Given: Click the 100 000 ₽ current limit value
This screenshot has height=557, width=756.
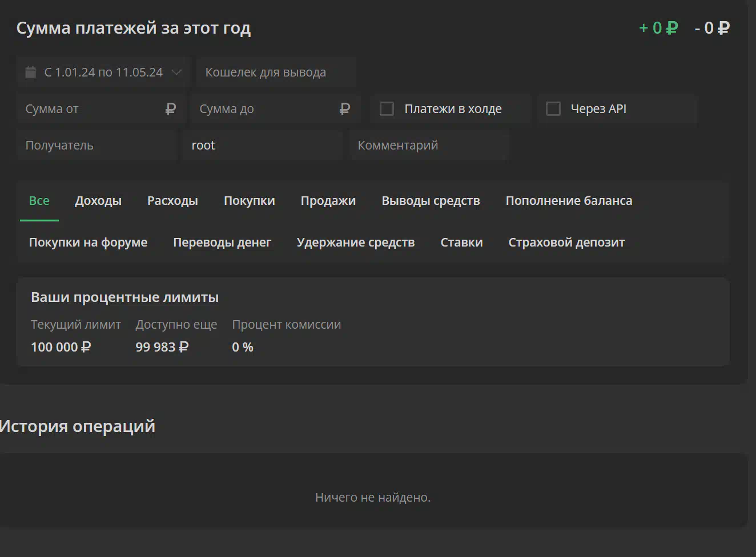Looking at the screenshot, I should (x=61, y=347).
